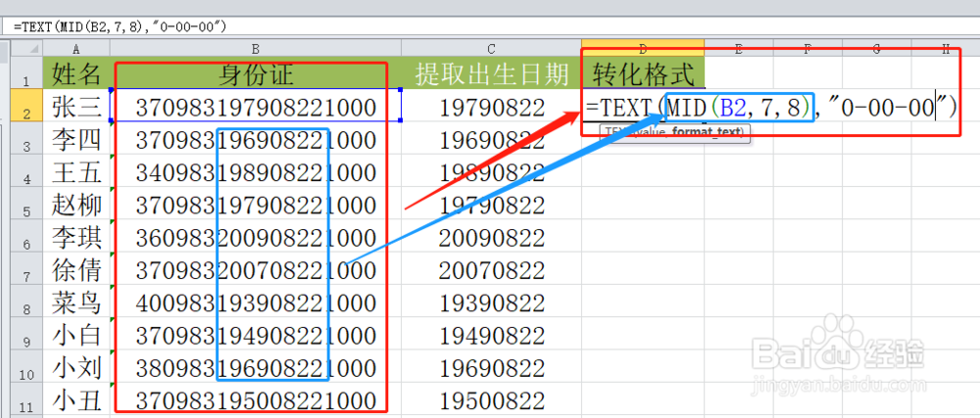Select birth date cell 20070822
980x418 pixels.
click(x=491, y=268)
